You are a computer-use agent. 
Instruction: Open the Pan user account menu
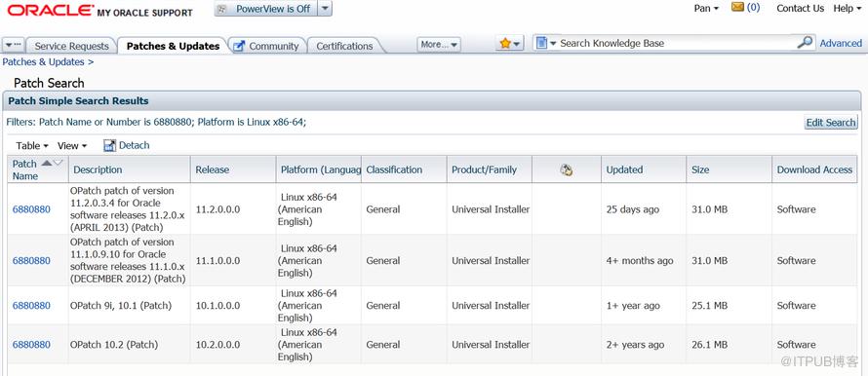[x=706, y=9]
